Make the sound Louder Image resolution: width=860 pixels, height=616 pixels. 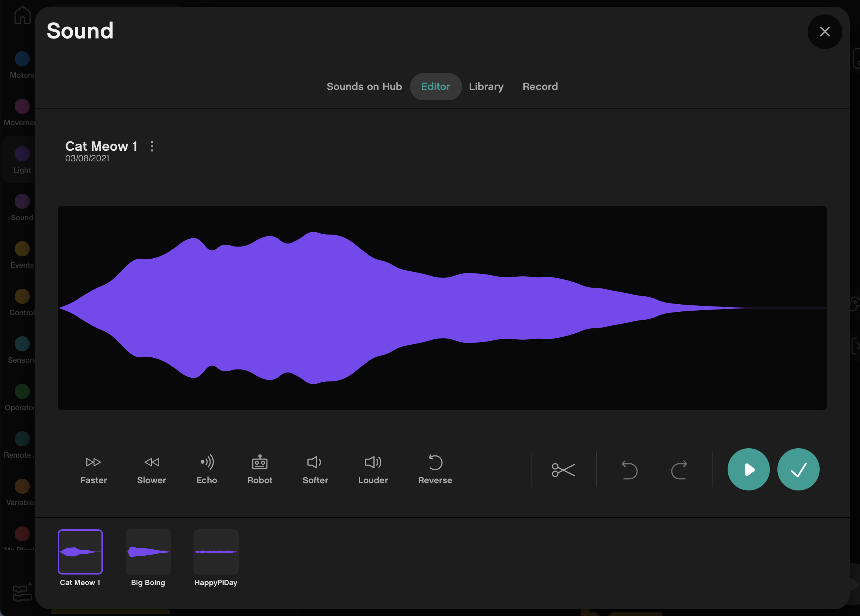373,469
